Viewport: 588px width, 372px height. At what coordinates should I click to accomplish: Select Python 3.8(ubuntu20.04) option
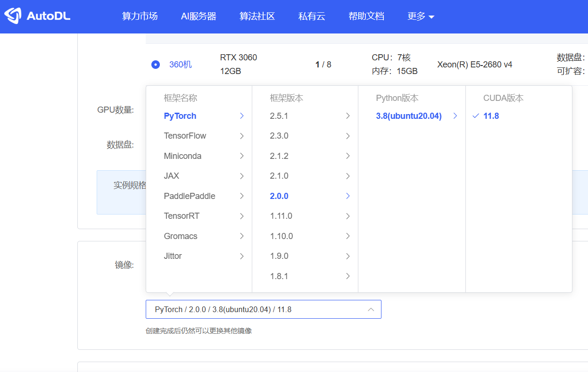point(409,116)
